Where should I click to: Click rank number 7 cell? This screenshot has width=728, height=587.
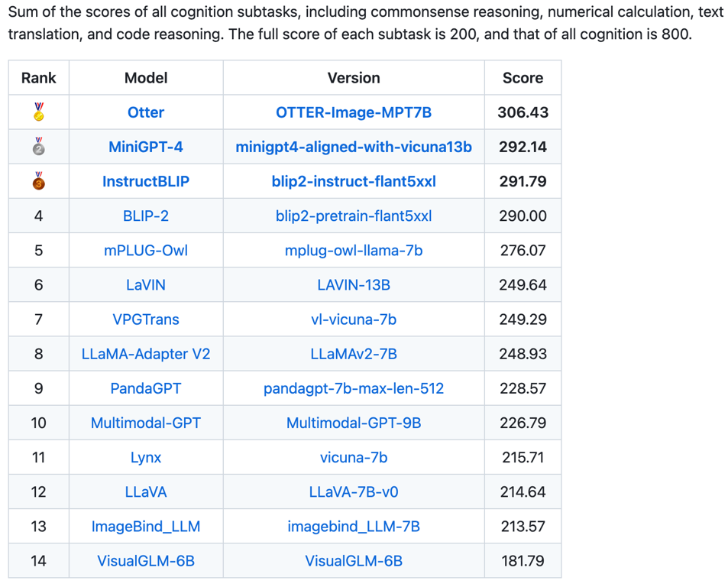pyautogui.click(x=38, y=319)
